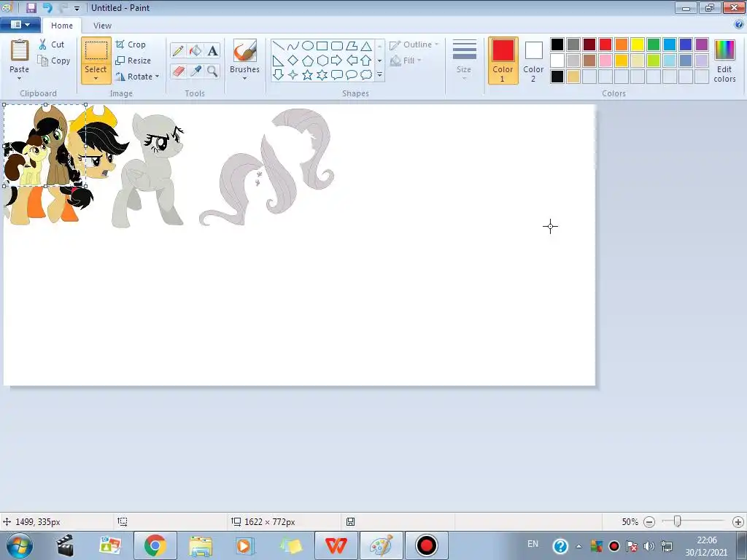Select the Eraser tool

[178, 71]
